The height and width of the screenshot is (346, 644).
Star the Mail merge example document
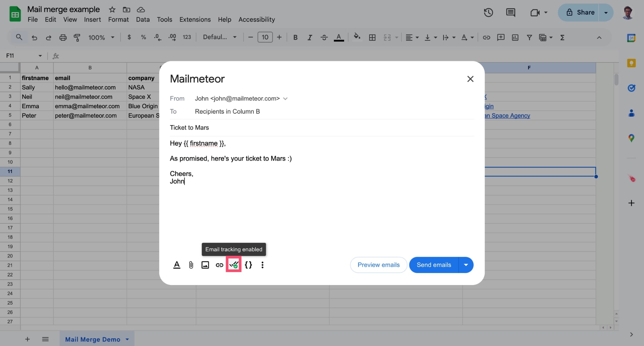(x=112, y=9)
